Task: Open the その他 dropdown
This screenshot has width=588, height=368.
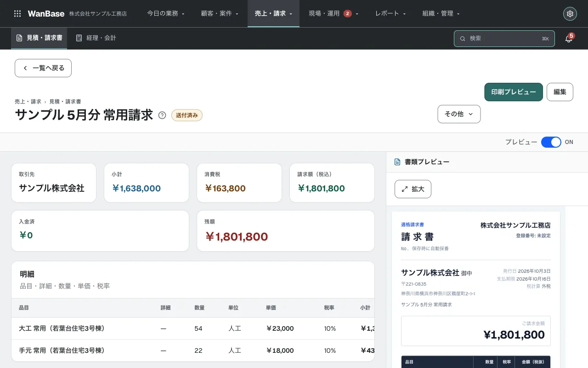Action: click(x=459, y=114)
